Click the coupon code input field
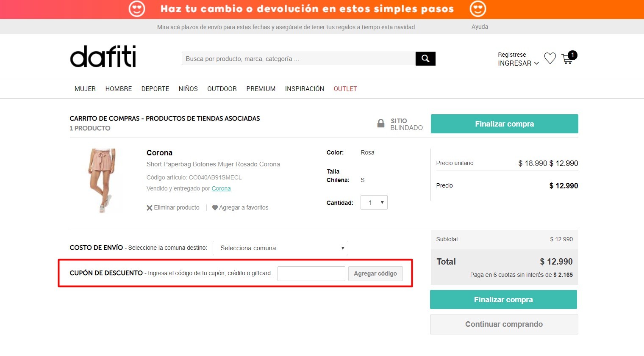644x356 pixels. [x=311, y=274]
